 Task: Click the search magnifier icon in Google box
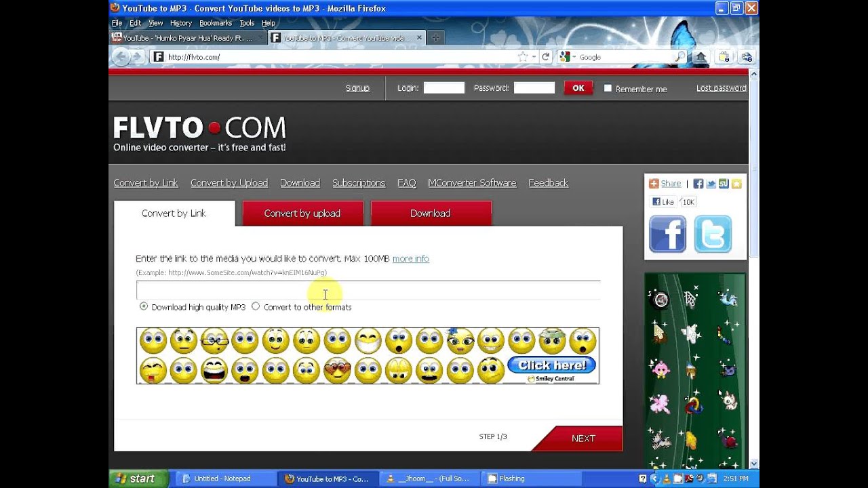680,57
